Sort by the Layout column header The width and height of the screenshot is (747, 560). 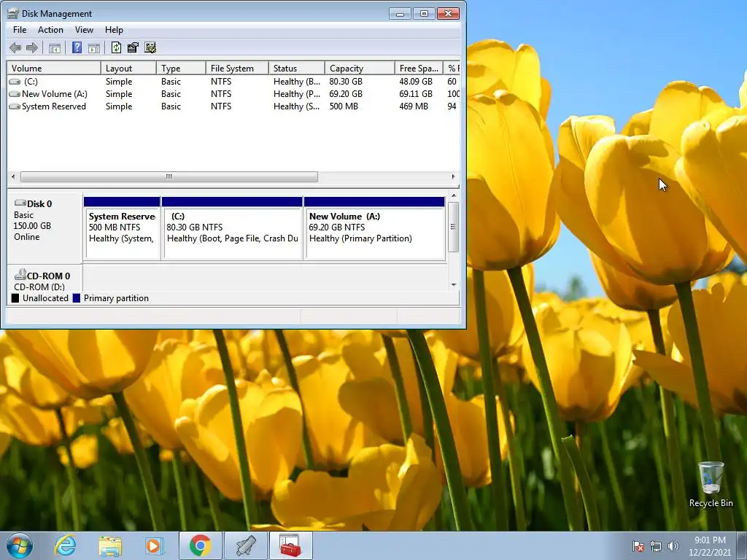128,68
